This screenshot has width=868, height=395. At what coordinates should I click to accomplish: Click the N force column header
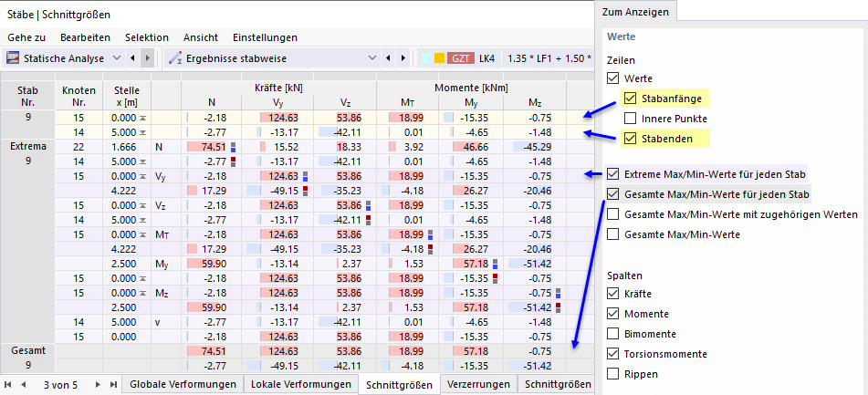(212, 102)
